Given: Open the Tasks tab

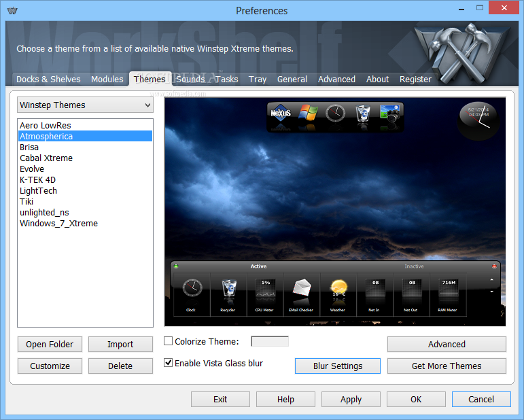Looking at the screenshot, I should pyautogui.click(x=226, y=80).
